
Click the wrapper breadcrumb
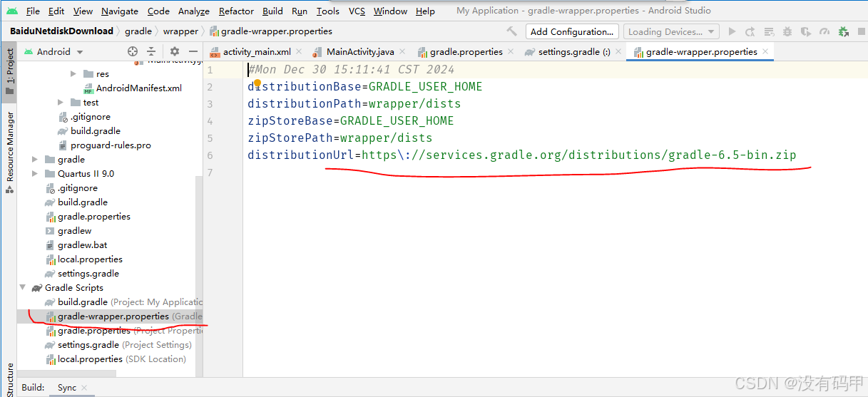(x=180, y=31)
